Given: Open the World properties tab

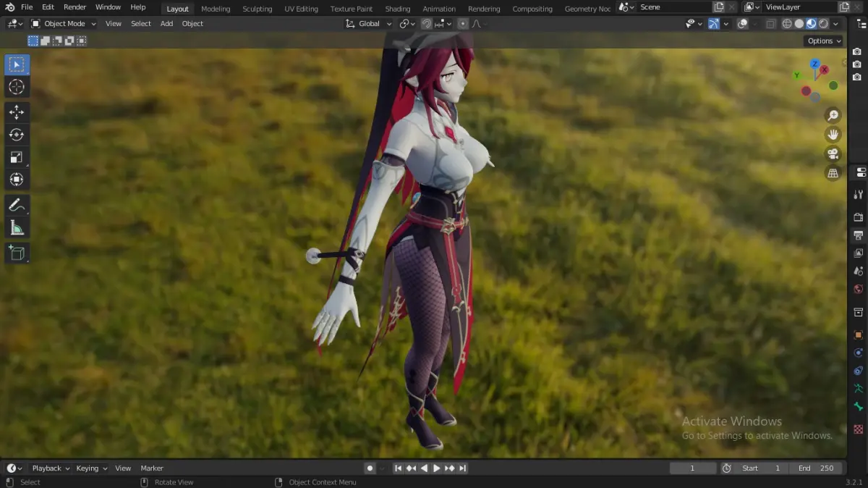Looking at the screenshot, I should pos(859,289).
